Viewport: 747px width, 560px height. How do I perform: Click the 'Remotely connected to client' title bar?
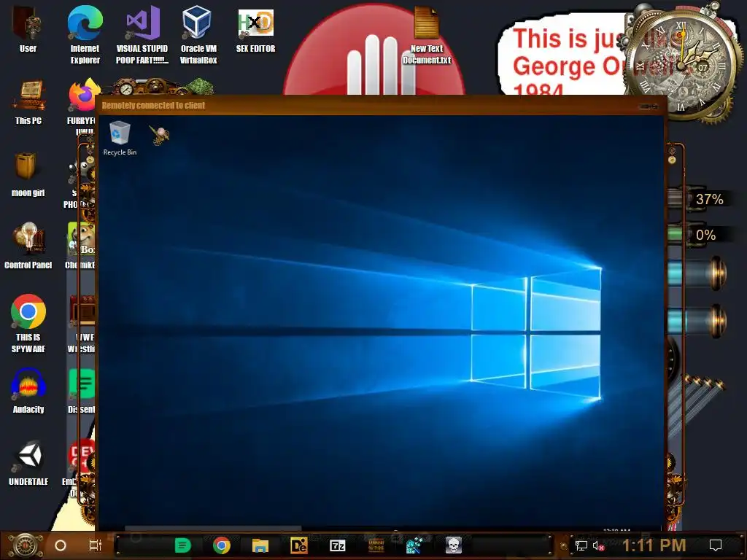point(380,105)
